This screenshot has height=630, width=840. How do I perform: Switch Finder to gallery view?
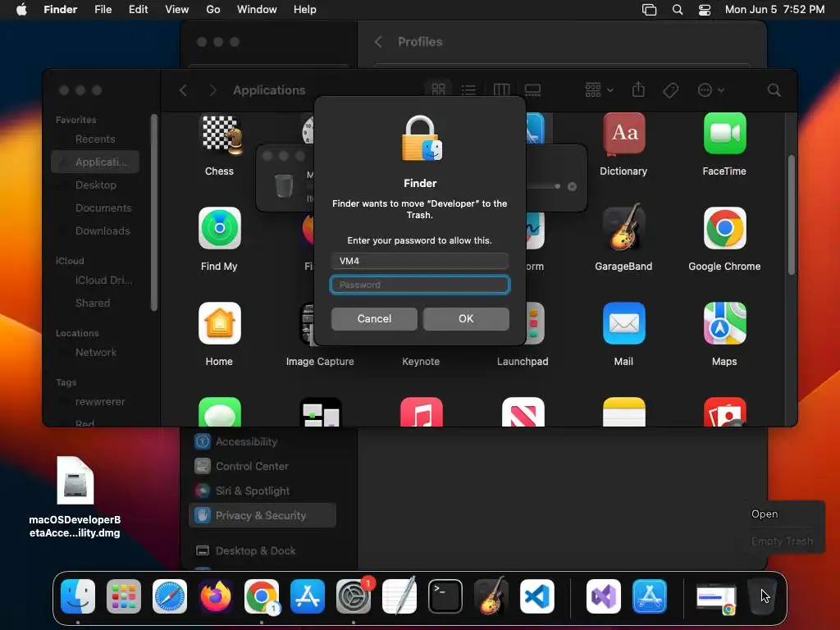[532, 89]
